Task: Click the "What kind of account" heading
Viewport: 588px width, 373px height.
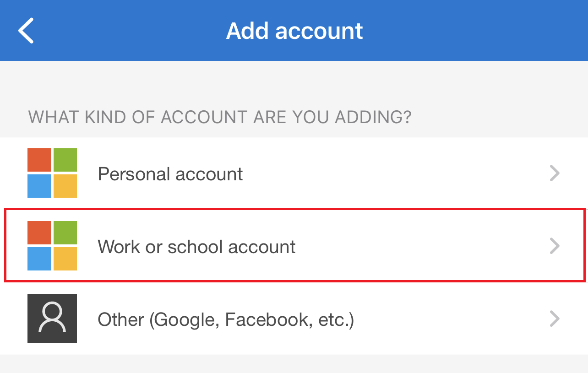Action: [x=220, y=117]
